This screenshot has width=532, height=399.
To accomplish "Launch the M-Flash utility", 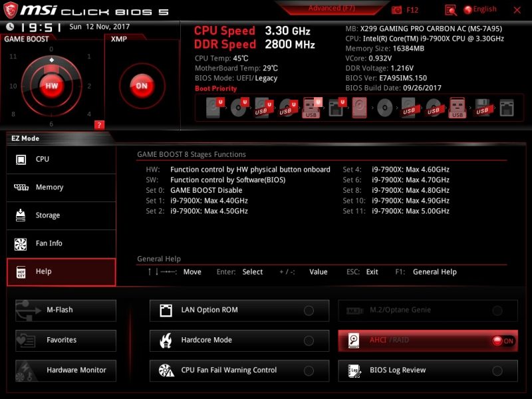I will (66, 311).
